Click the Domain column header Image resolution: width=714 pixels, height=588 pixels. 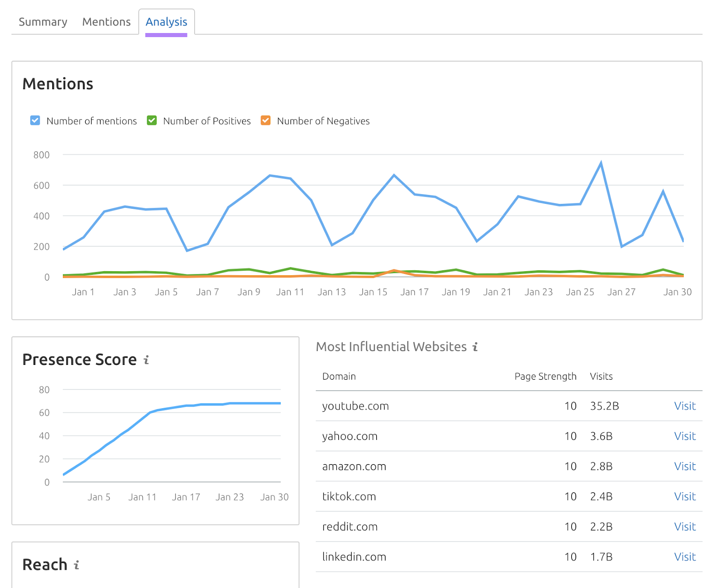339,376
